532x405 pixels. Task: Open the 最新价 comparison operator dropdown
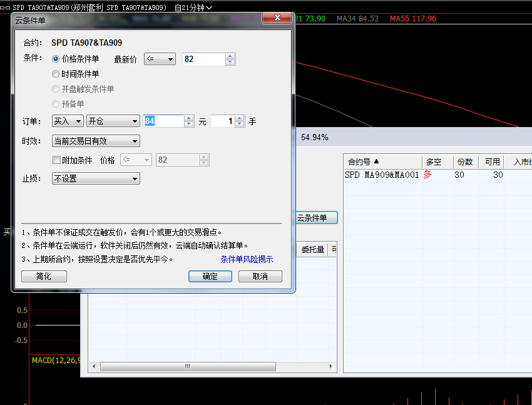160,59
